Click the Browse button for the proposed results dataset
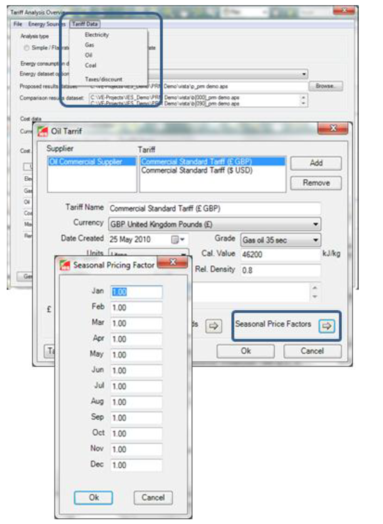 (325, 86)
